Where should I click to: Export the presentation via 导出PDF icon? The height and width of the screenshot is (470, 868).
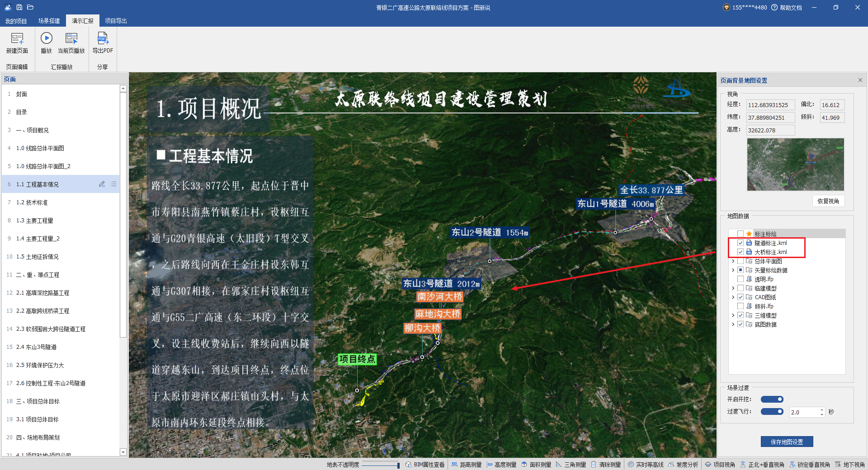[103, 38]
